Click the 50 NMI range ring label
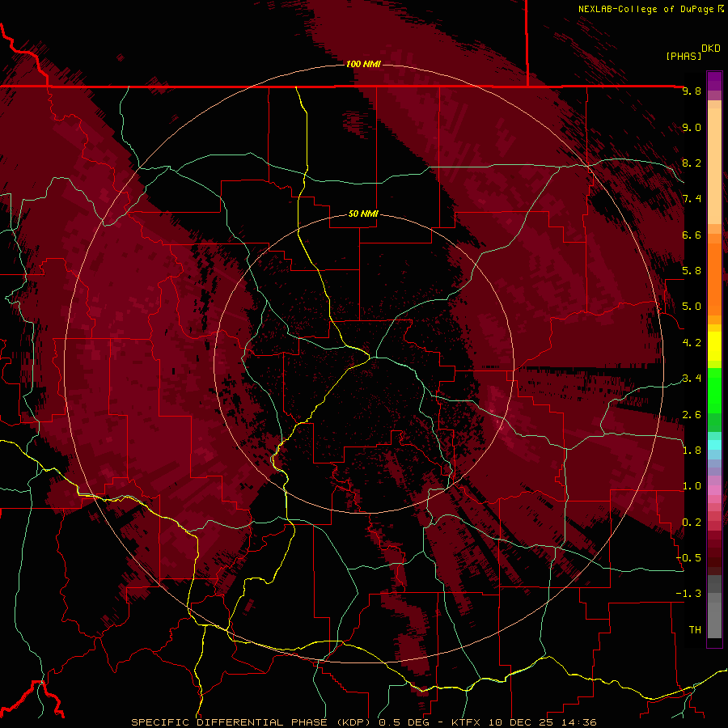728x728 pixels. [x=363, y=214]
